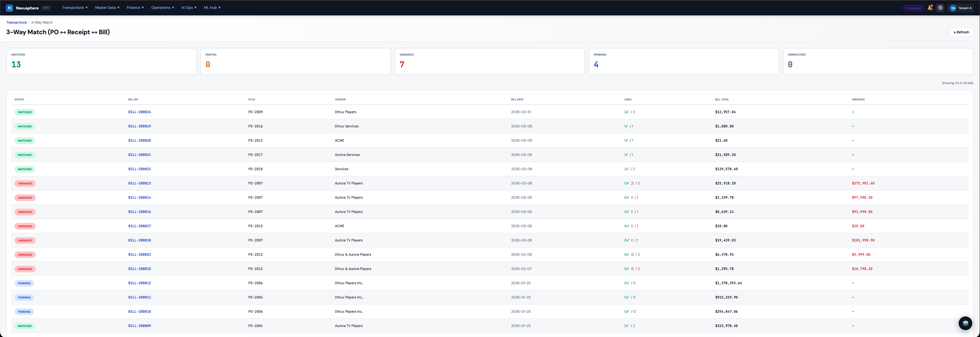Select the Variance summary card
Image resolution: width=980 pixels, height=337 pixels.
click(489, 61)
